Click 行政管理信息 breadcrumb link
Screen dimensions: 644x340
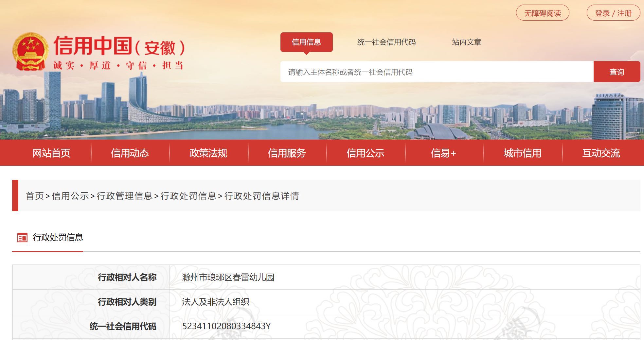click(125, 196)
